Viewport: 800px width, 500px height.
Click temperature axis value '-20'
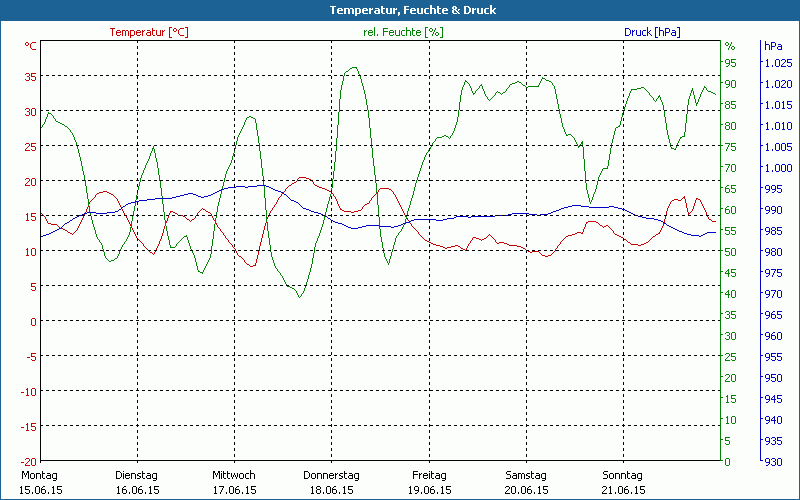pos(29,461)
